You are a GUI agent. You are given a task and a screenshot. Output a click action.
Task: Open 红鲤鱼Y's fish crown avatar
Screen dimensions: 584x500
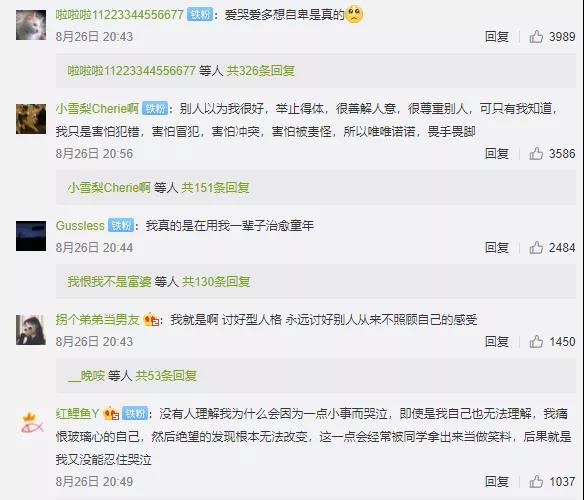pos(31,424)
